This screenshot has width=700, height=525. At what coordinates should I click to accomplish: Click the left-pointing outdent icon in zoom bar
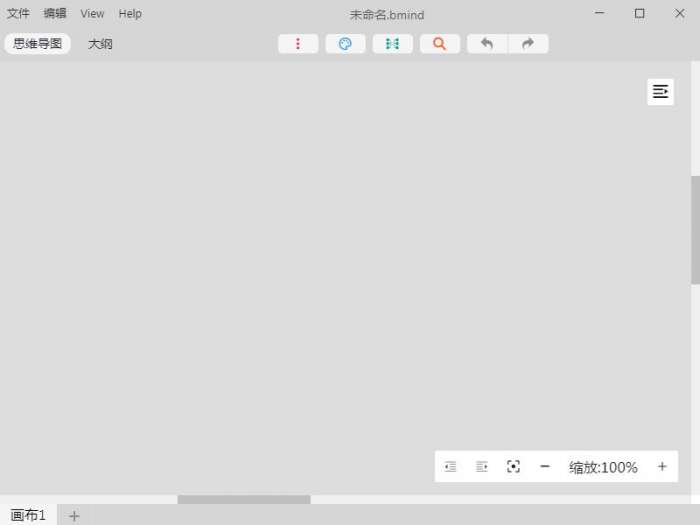point(450,467)
